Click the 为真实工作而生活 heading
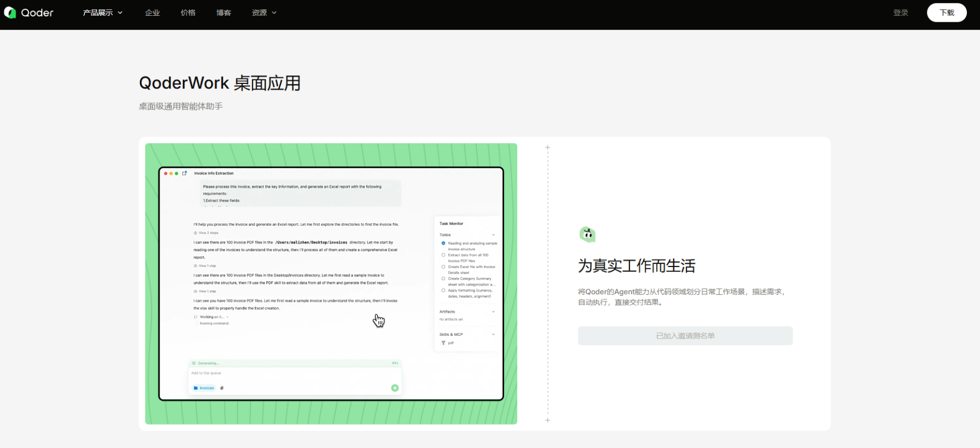 pyautogui.click(x=636, y=266)
